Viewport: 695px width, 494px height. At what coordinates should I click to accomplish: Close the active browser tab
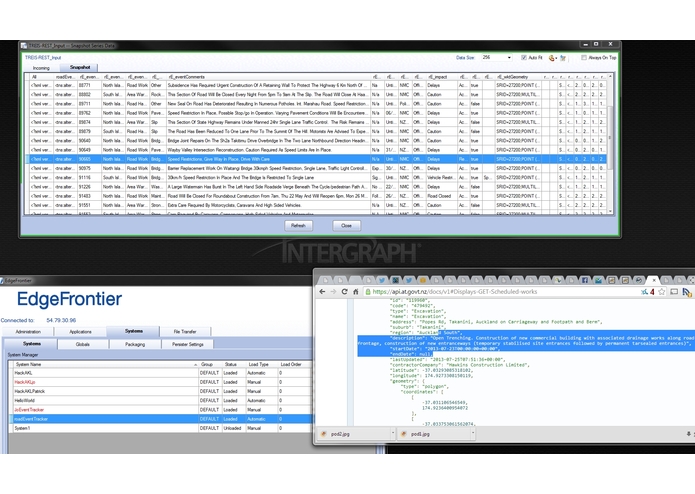coord(654,280)
